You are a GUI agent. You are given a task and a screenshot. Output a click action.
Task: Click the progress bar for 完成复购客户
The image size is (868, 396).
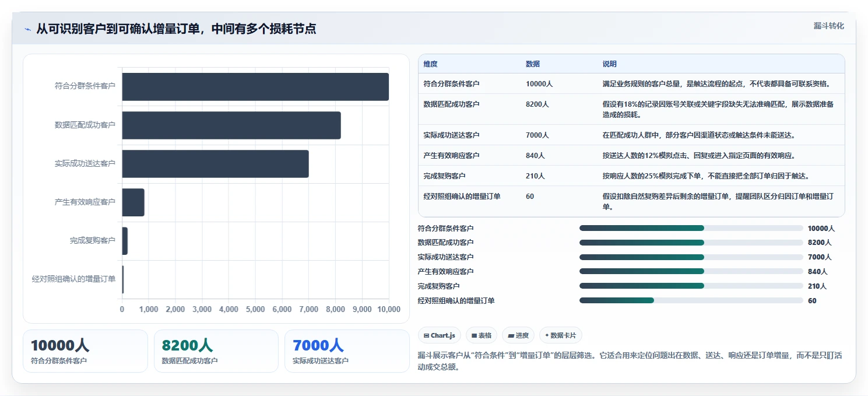coord(691,286)
